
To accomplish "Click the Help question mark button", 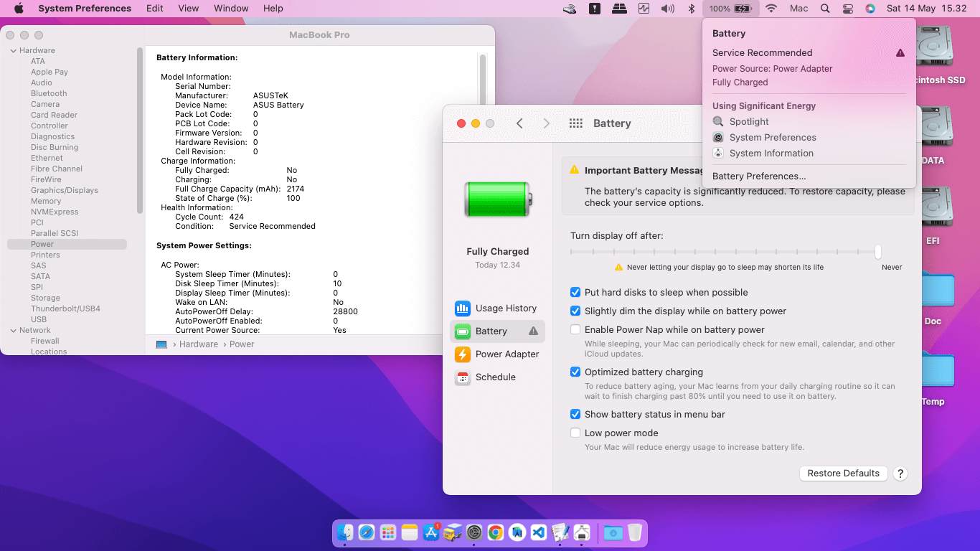I will [x=901, y=474].
